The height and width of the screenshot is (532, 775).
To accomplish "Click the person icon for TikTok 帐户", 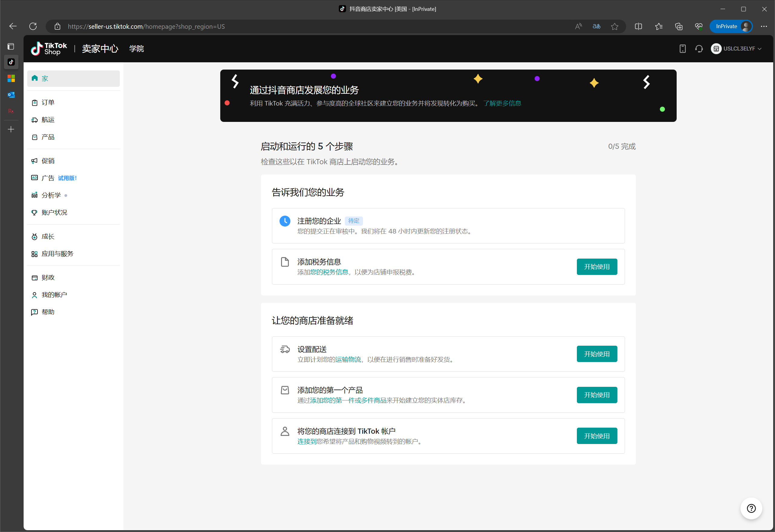I will [x=285, y=431].
